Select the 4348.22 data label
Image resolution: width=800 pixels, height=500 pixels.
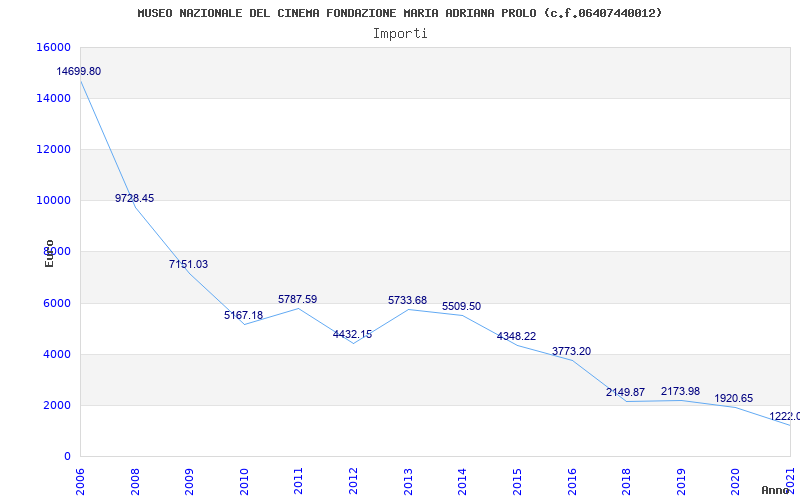click(516, 337)
